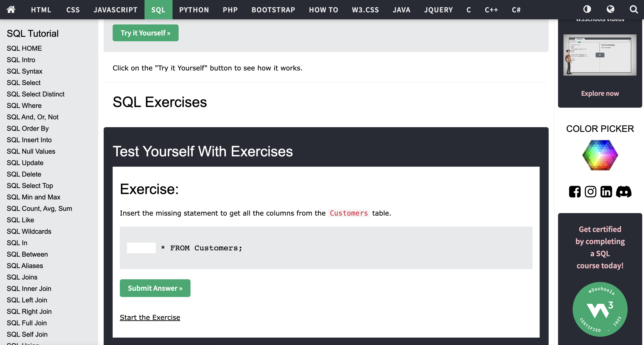
Task: Click the W3Schools certified badge
Action: pyautogui.click(x=600, y=309)
